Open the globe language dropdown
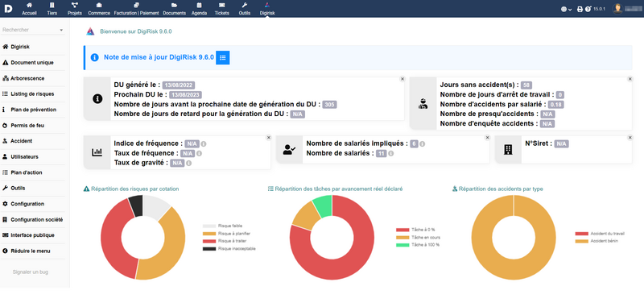644x303 pixels. [567, 9]
